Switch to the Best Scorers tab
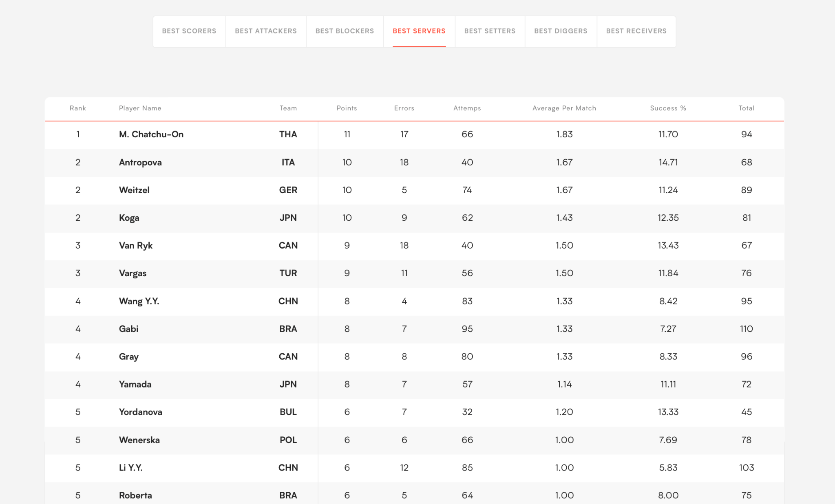The image size is (835, 504). coord(189,31)
